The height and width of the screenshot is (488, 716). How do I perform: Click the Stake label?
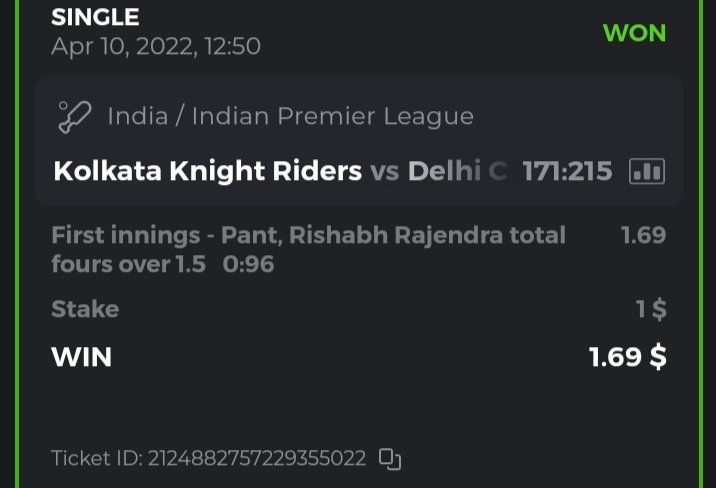tap(85, 309)
